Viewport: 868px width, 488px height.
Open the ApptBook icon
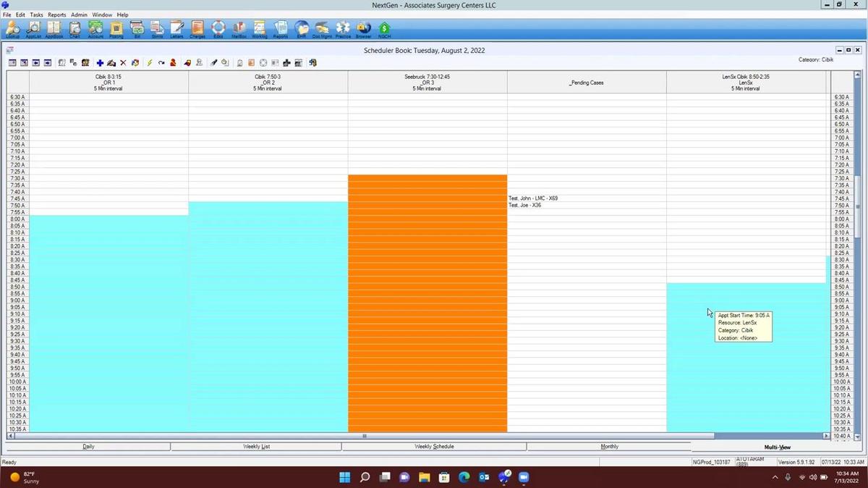click(54, 29)
